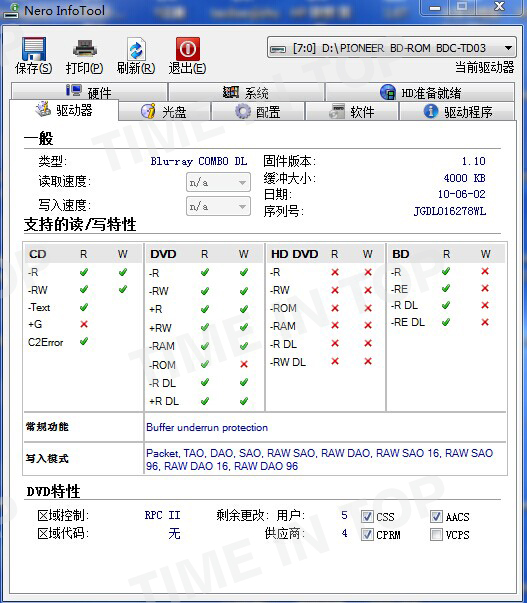Click the RPC II region control value
Viewport: 527px width, 603px height.
pyautogui.click(x=162, y=515)
